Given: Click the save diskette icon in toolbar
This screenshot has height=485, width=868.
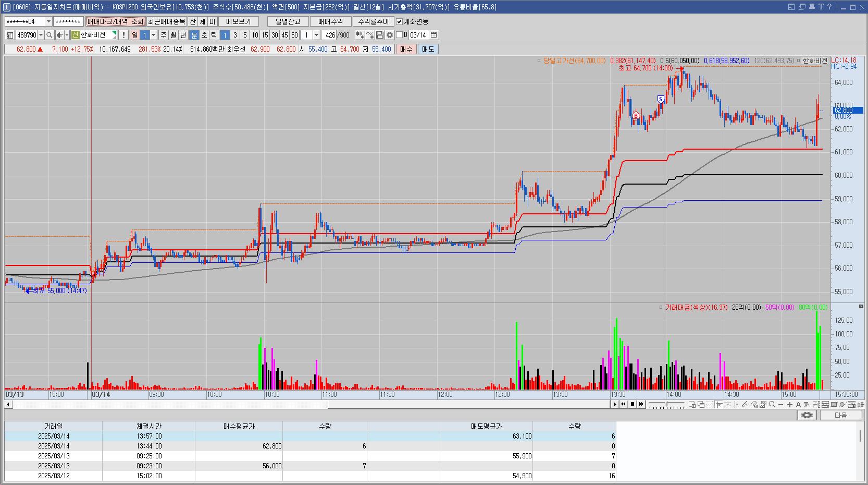Looking at the screenshot, I should coord(380,35).
